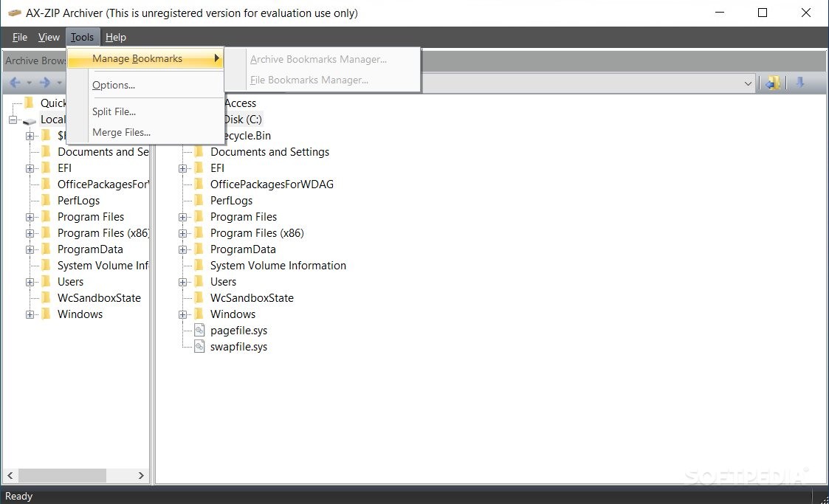The height and width of the screenshot is (504, 829).
Task: Click the folder-with-arrow icon beside the address bar
Action: [773, 83]
